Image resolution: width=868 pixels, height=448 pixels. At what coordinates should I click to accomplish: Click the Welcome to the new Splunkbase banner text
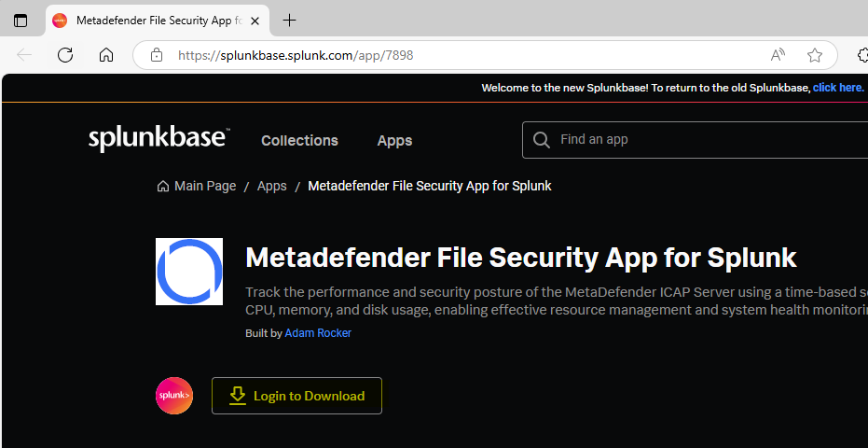645,88
